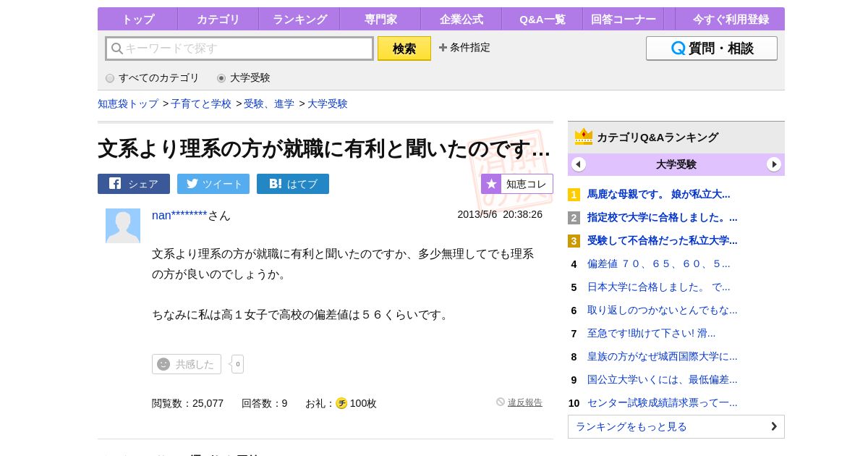Open 大学受験 breadcrumb link
The height and width of the screenshot is (456, 868).
[328, 104]
